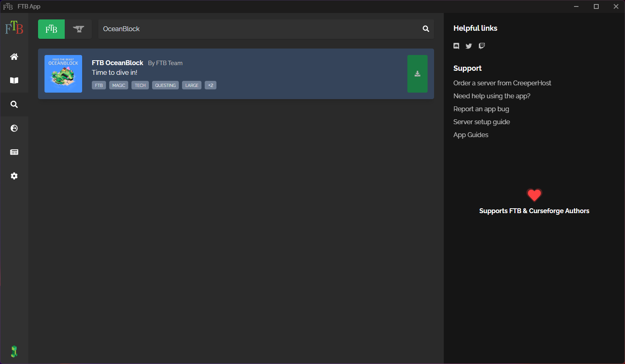Open Report an app bug link
Viewport: 625px width, 364px height.
pyautogui.click(x=481, y=109)
